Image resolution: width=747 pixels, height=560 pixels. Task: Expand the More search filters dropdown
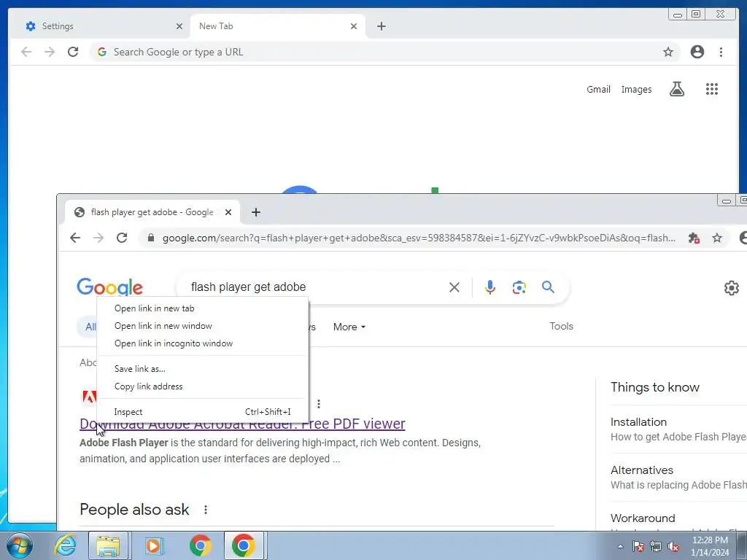coord(349,327)
